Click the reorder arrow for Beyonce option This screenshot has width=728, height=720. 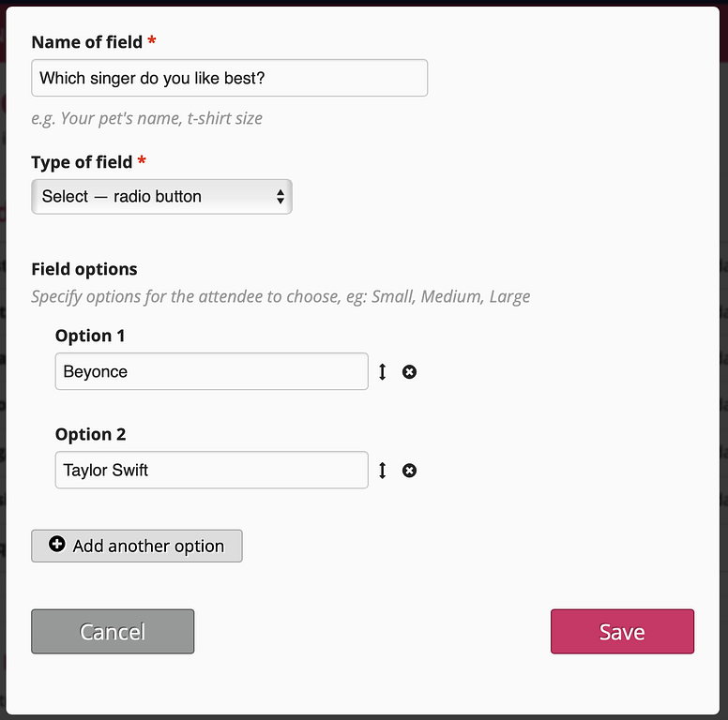pyautogui.click(x=383, y=372)
